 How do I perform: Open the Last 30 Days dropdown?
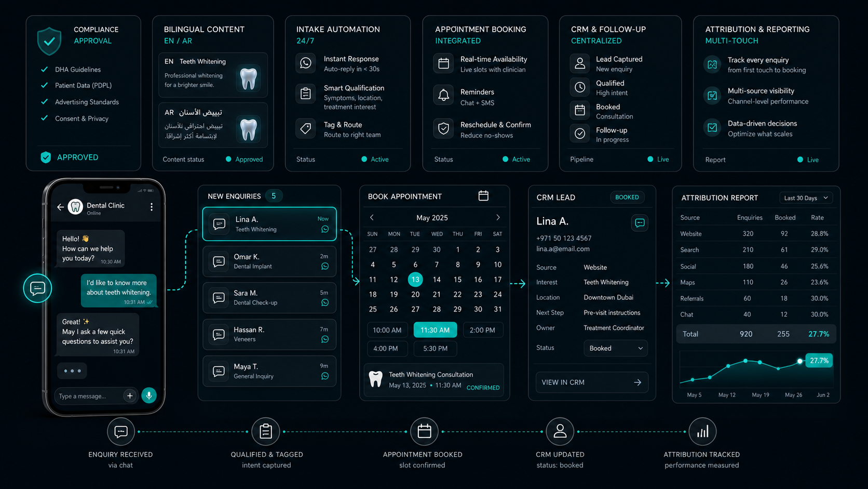tap(806, 198)
